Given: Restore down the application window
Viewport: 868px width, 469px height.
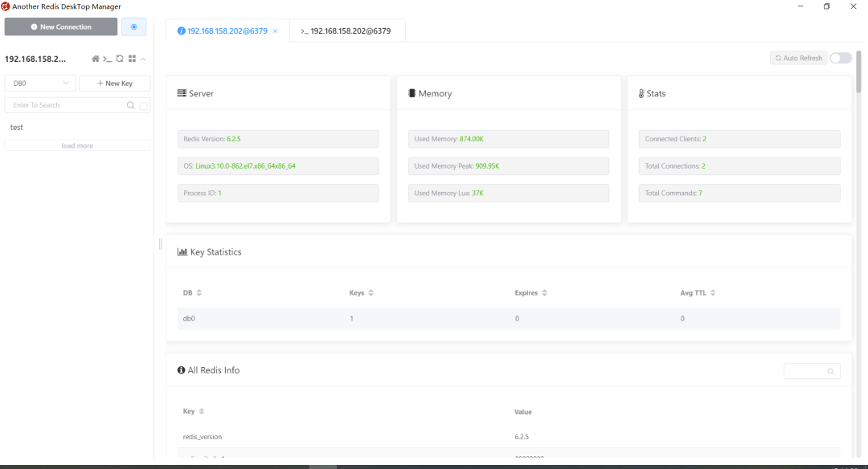Looking at the screenshot, I should (x=826, y=6).
